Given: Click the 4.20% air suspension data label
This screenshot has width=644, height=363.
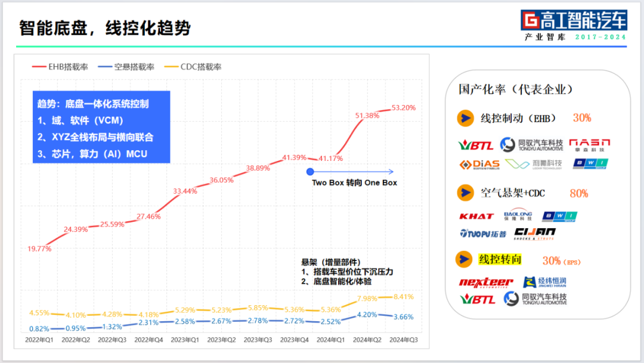Looking at the screenshot, I should click(367, 315).
